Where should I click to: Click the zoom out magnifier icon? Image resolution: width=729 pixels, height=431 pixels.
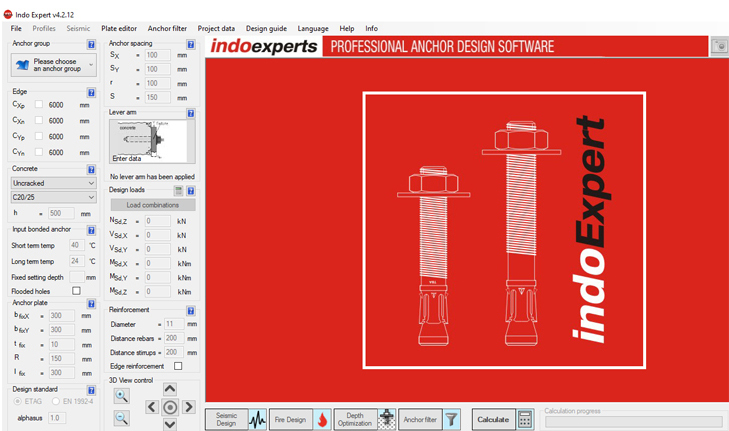coord(122,418)
